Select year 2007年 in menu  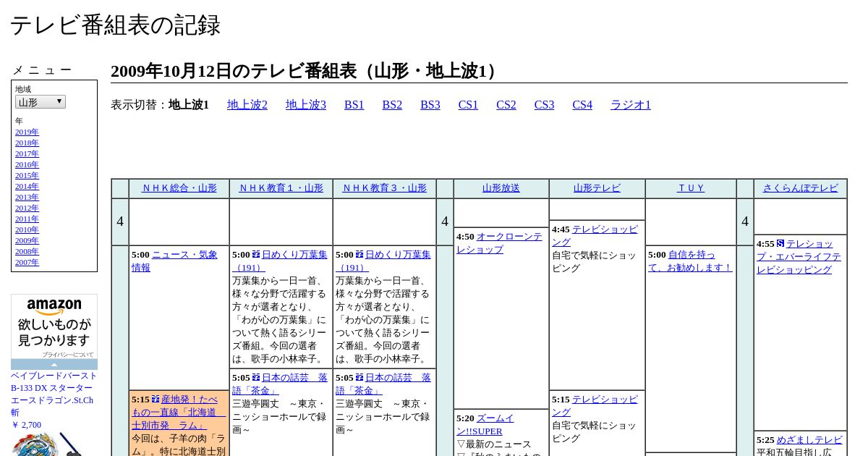(x=27, y=263)
